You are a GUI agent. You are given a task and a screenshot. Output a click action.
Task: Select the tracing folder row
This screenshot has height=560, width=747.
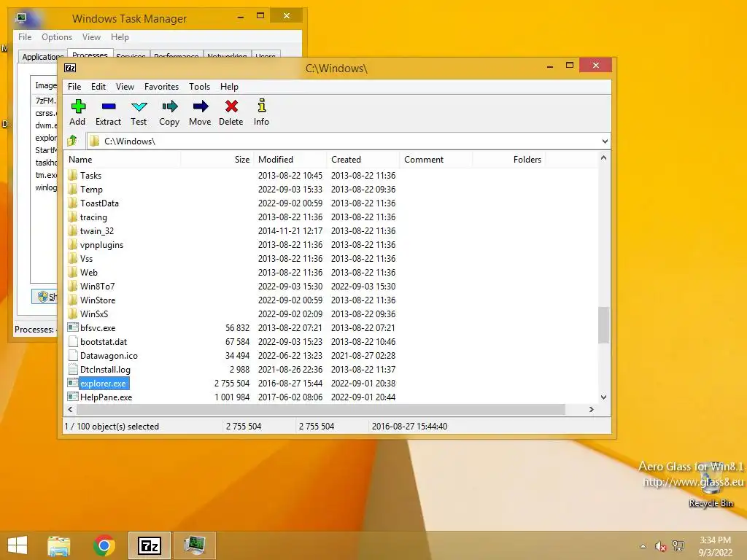pos(332,217)
